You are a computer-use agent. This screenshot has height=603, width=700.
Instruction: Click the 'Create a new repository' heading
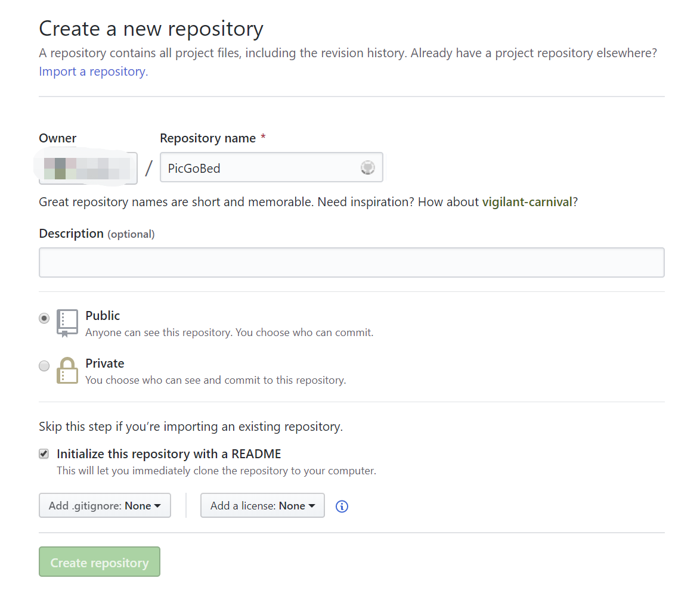click(x=151, y=29)
